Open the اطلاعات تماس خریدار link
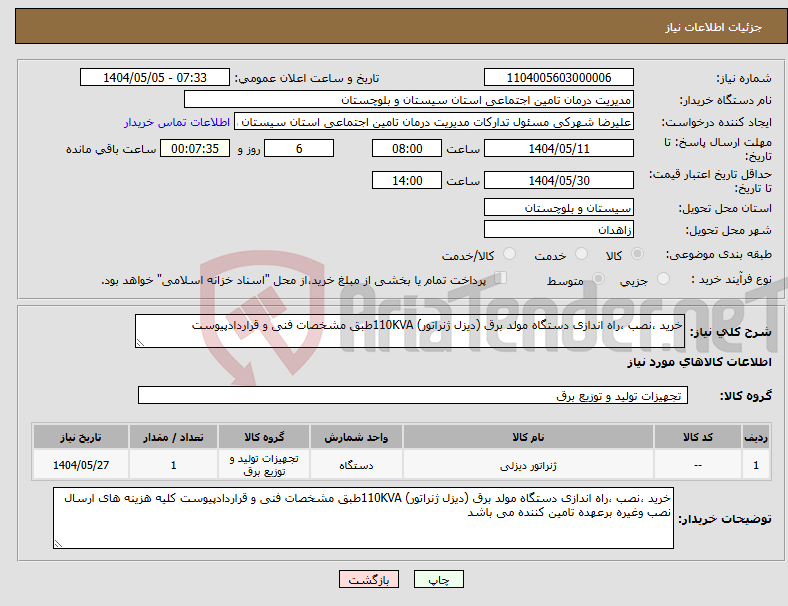The width and height of the screenshot is (788, 606). [177, 122]
